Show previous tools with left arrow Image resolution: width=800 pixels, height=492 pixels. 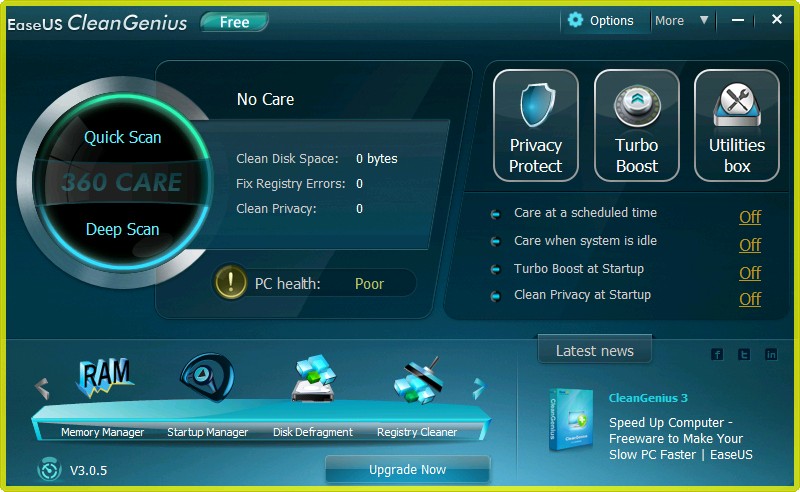coord(42,388)
